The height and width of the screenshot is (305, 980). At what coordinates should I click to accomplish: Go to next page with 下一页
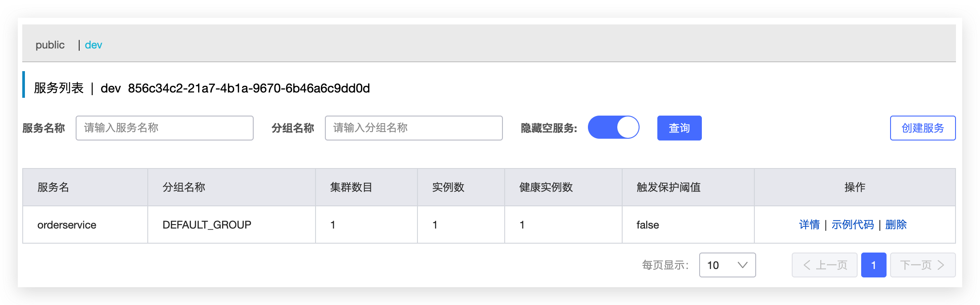tap(923, 265)
